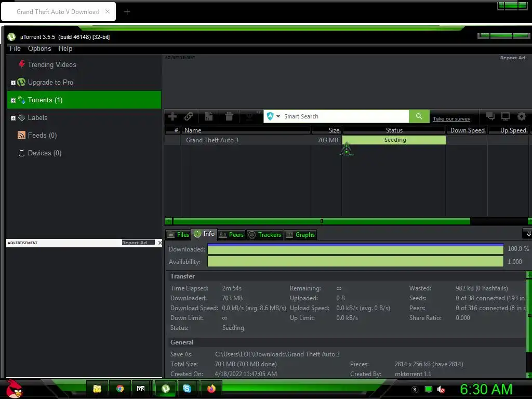
Task: Select Torrents (1) in the sidebar
Action: 84,100
